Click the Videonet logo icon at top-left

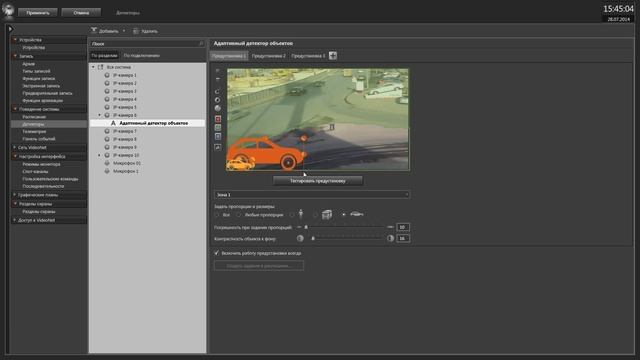(x=8, y=11)
